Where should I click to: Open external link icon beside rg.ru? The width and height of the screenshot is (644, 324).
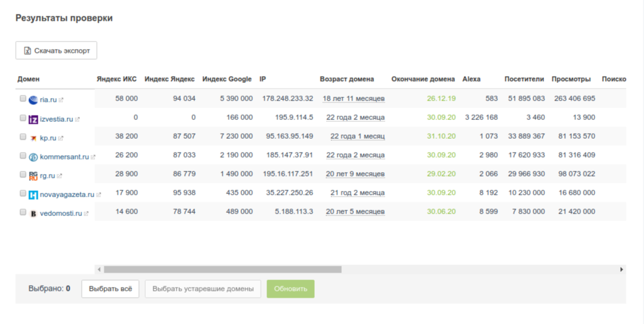(x=60, y=176)
